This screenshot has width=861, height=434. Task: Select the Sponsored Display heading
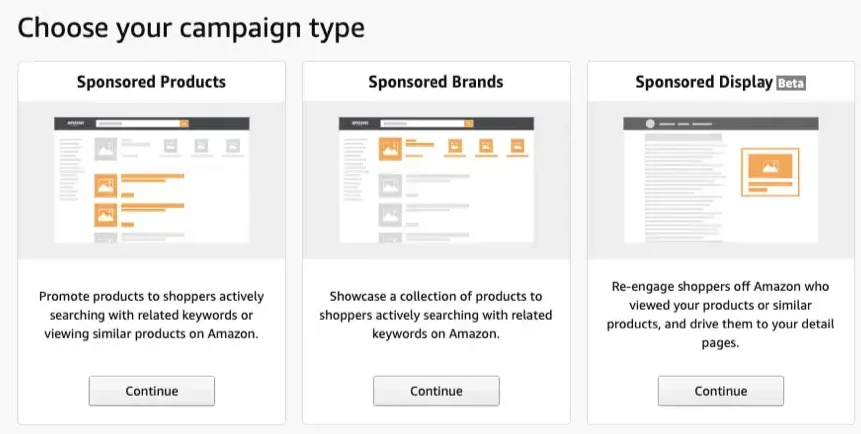(704, 82)
